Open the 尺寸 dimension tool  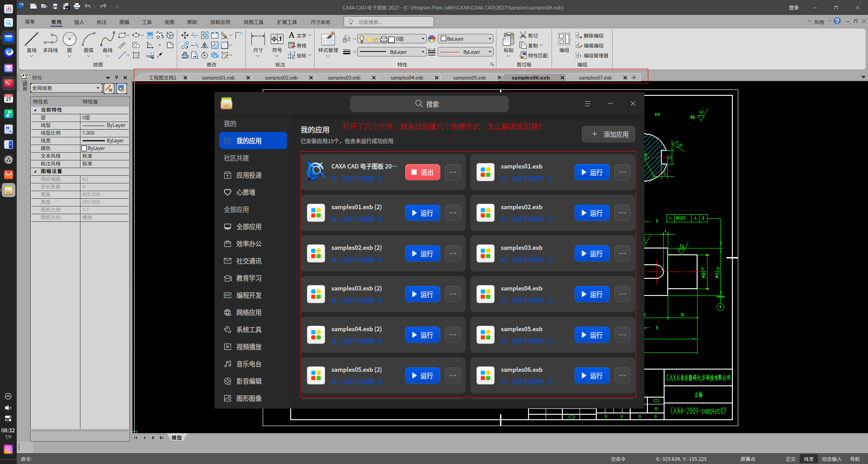(x=258, y=43)
